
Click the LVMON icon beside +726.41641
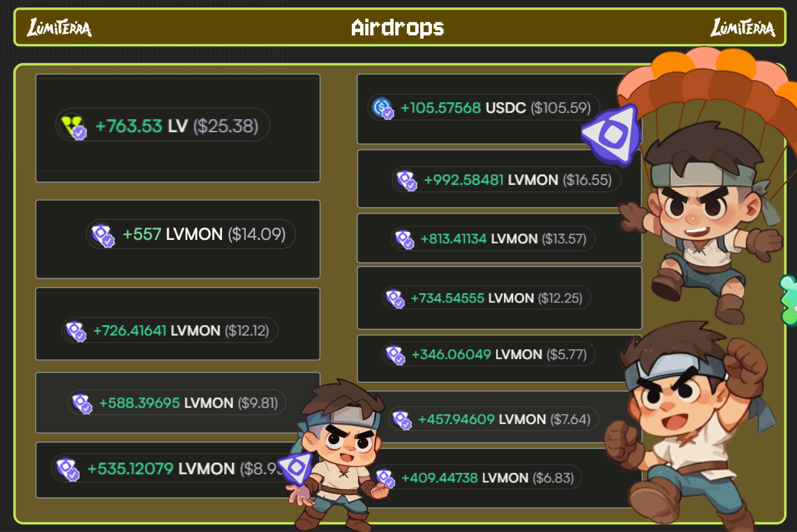tap(76, 331)
